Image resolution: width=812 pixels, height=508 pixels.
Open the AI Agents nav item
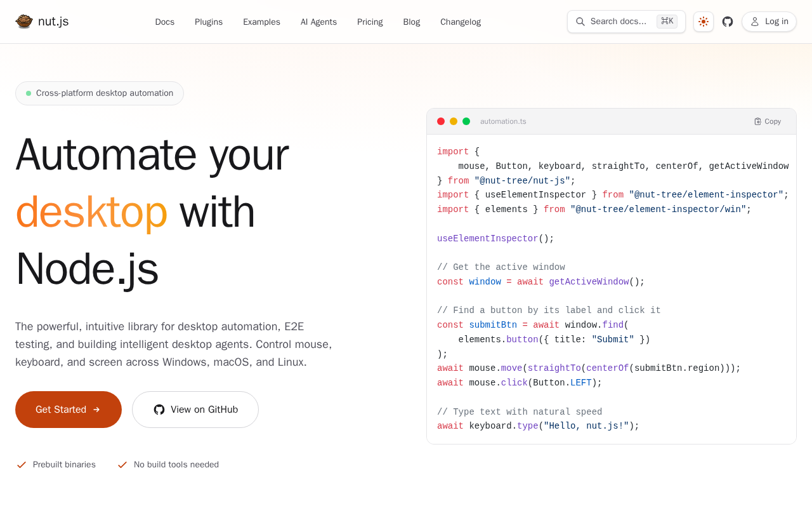318,22
